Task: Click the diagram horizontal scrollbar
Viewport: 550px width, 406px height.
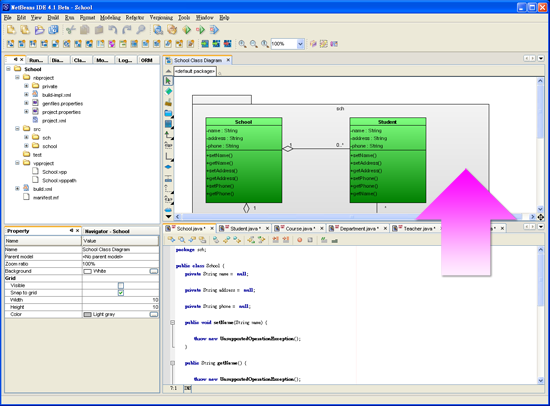Action: [x=355, y=217]
